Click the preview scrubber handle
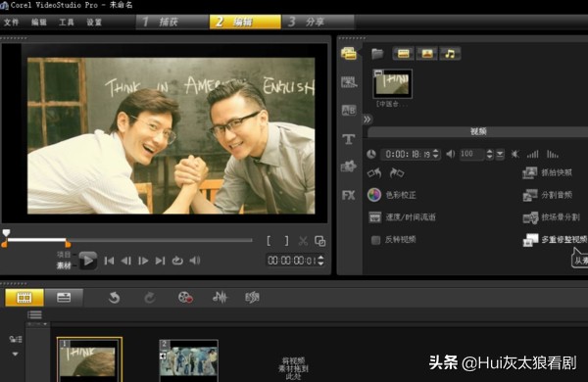The width and height of the screenshot is (588, 382). coord(6,233)
